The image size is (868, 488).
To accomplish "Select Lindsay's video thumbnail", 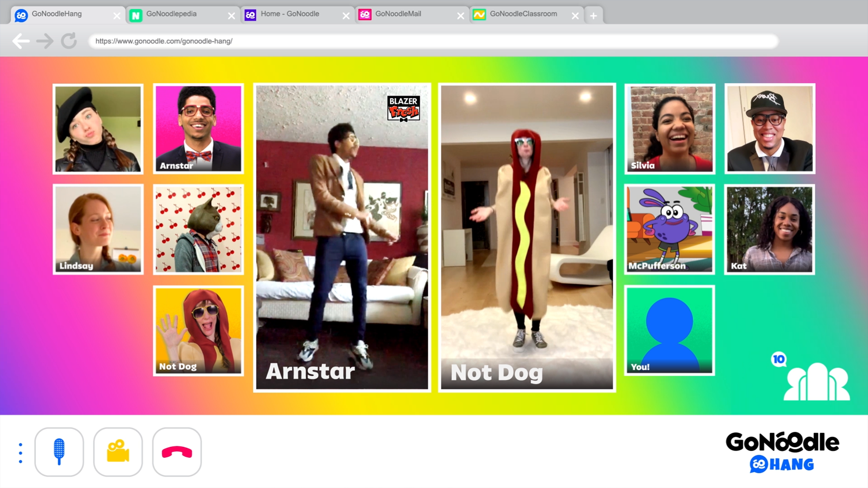I will [x=98, y=229].
